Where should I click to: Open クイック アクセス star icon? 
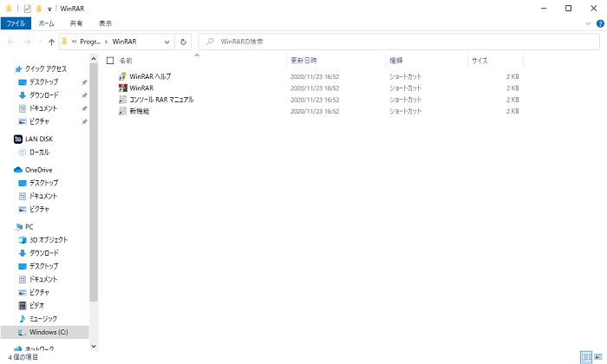18,68
